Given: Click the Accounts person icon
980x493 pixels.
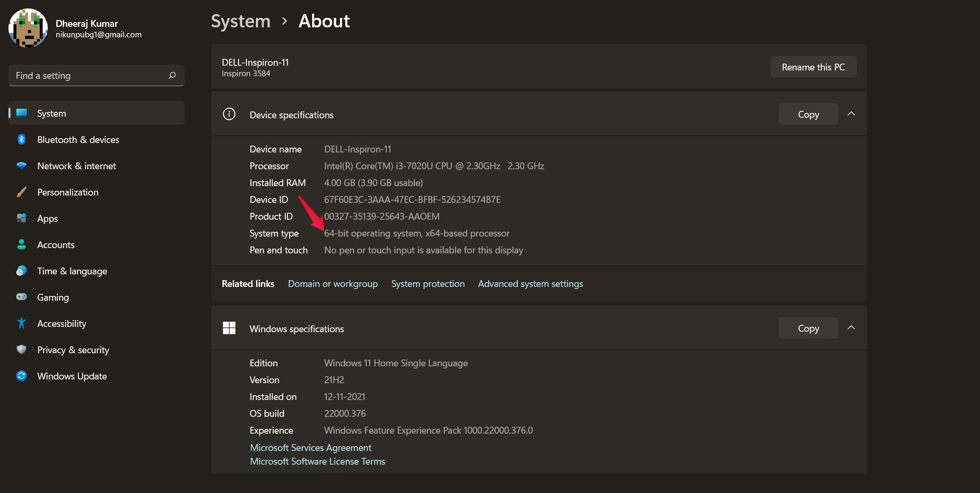Looking at the screenshot, I should [x=22, y=244].
